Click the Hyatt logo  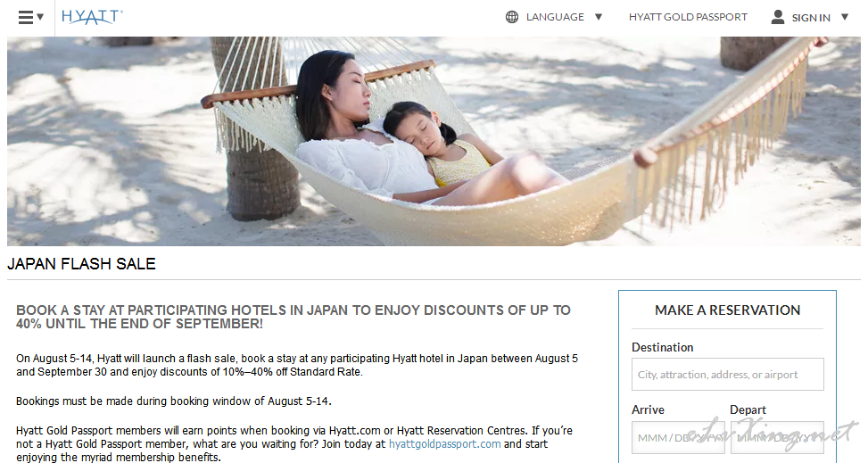92,17
